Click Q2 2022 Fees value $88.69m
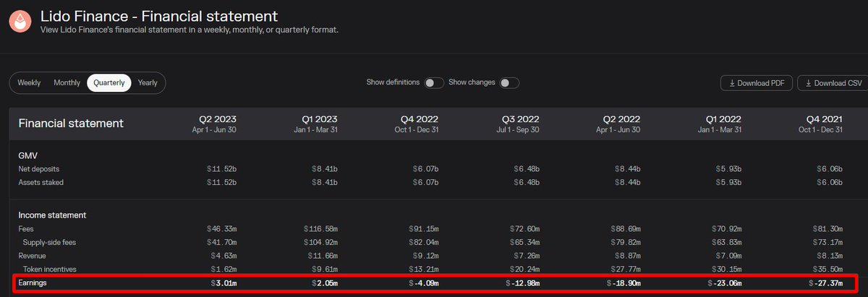Viewport: 868px width, 297px height. coord(626,228)
